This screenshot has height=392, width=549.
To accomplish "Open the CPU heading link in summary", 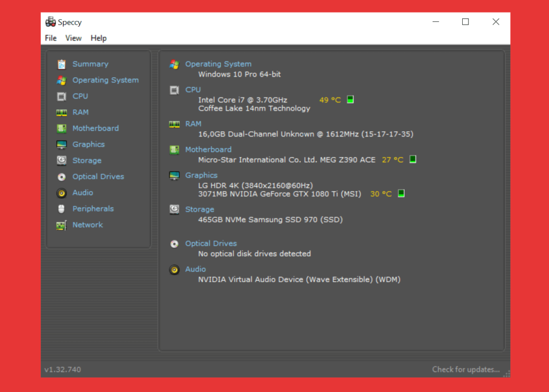I will click(x=193, y=90).
